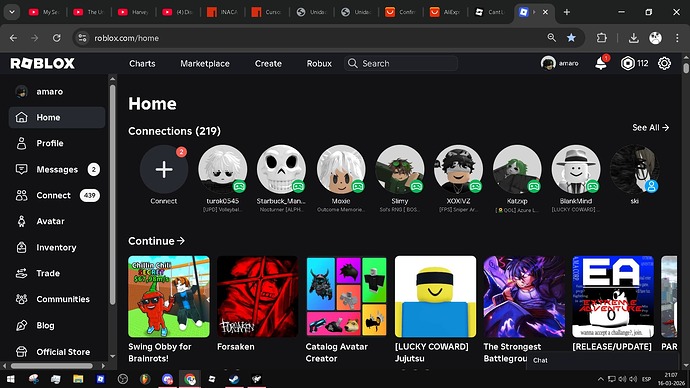Open Slimy's avatar
The width and height of the screenshot is (690, 388).
click(400, 169)
